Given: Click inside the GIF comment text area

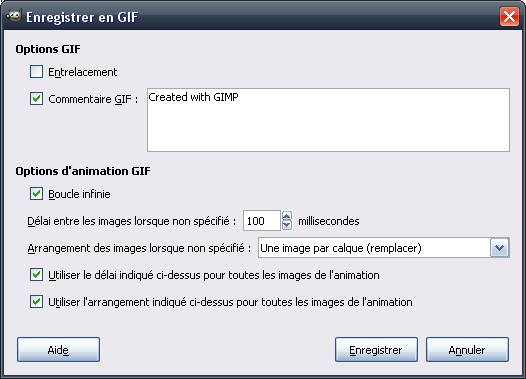Looking at the screenshot, I should tap(328, 120).
